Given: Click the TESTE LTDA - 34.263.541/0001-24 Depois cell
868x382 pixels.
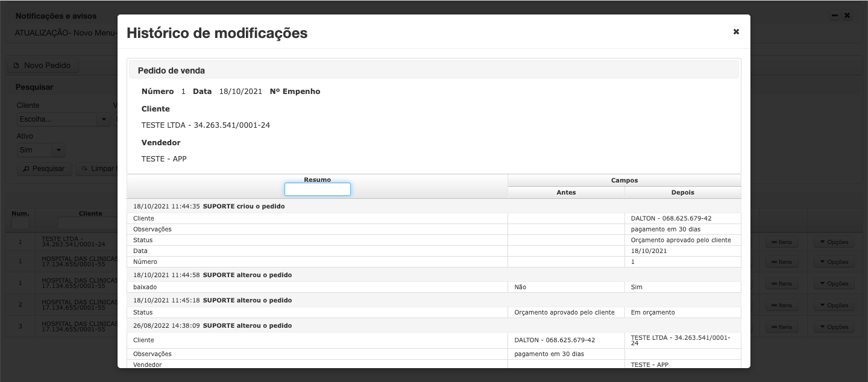Looking at the screenshot, I should [683, 340].
